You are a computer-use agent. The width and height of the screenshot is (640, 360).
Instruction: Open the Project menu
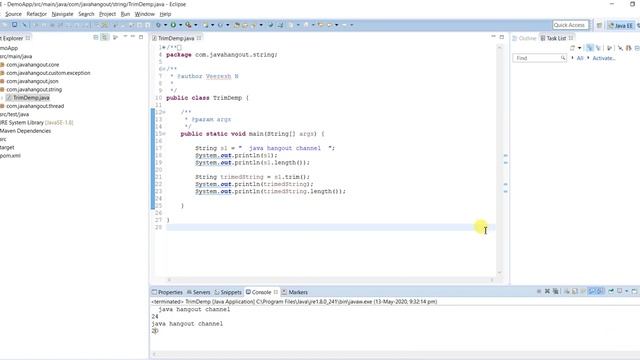point(107,14)
